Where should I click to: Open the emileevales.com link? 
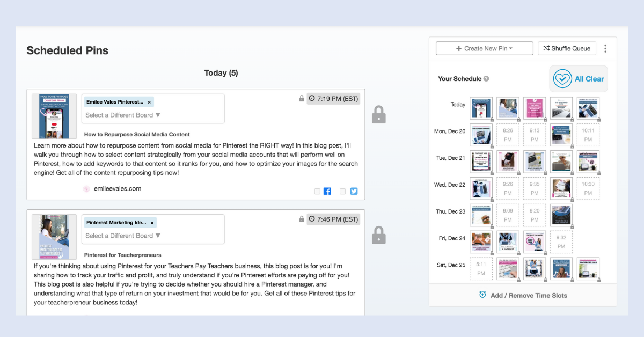click(116, 189)
